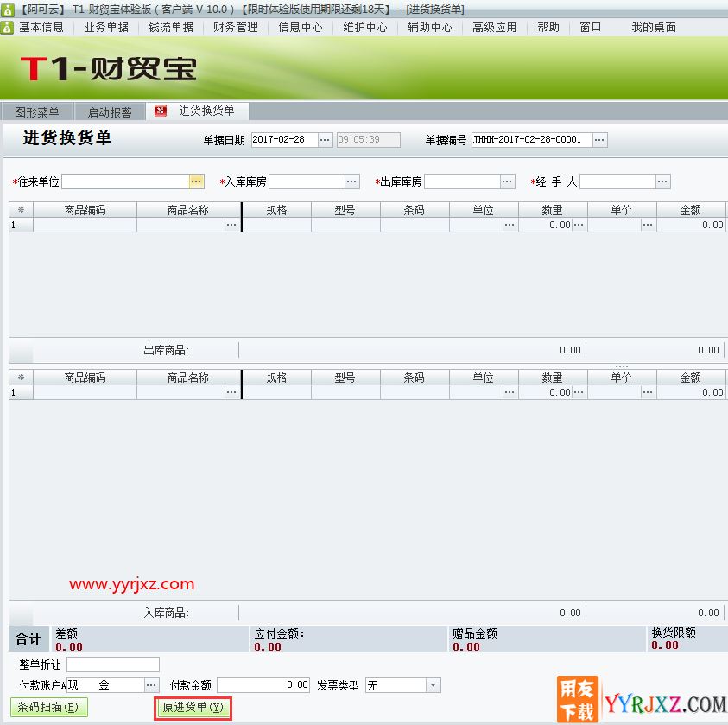This screenshot has width=728, height=725.
Task: Open 入库库房 lookup ellipsis button
Action: [x=352, y=181]
